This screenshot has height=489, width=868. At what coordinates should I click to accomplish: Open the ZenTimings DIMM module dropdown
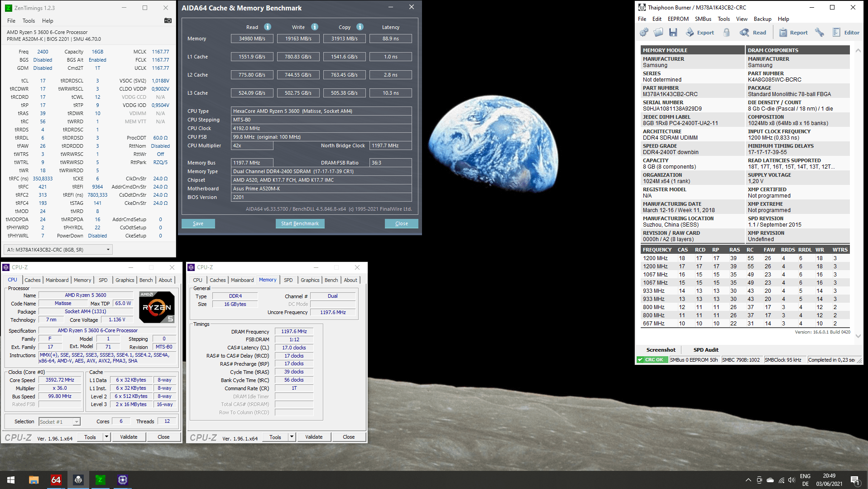pyautogui.click(x=58, y=250)
